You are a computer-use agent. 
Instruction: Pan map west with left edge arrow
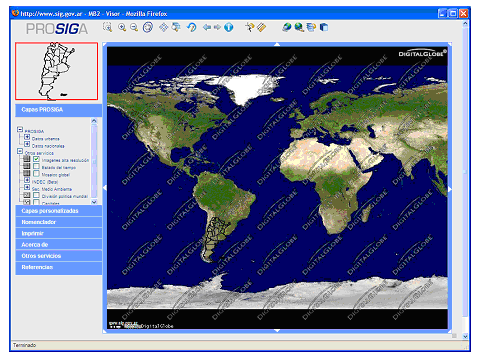105,188
